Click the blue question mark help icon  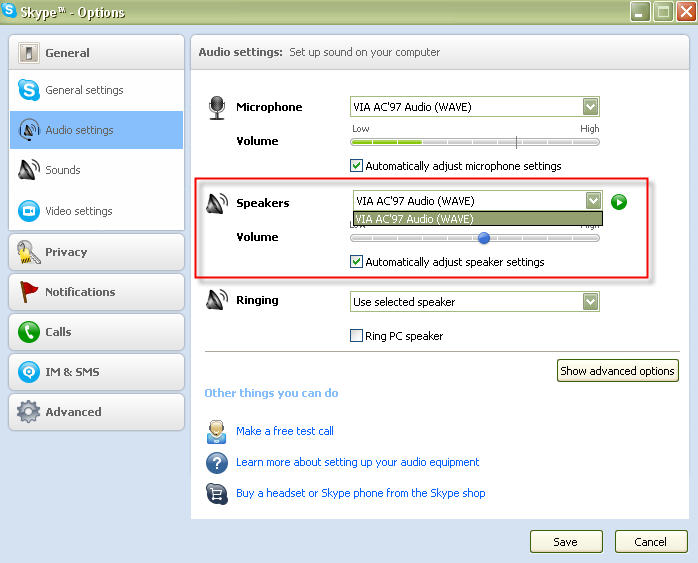[x=217, y=463]
